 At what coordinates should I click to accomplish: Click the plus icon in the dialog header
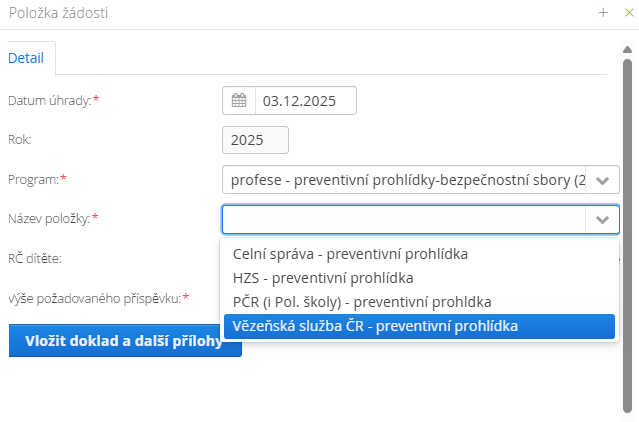(603, 13)
